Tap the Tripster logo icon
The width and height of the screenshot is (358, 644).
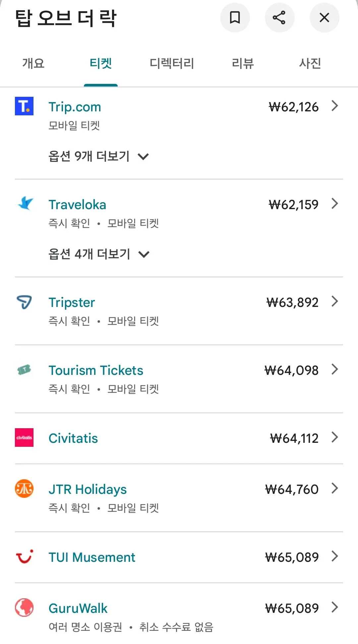[x=24, y=302]
